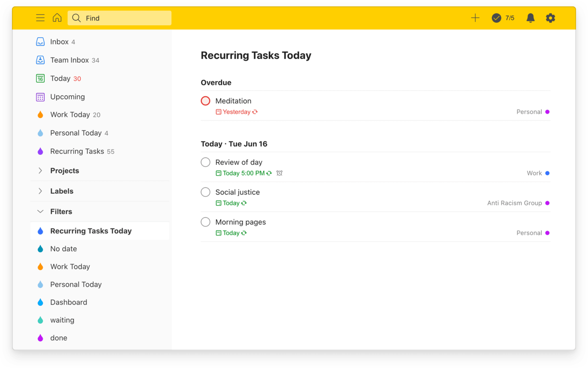Click light blue drop beside Personal Today 4
Screen dimensions: 588x368
pos(40,133)
